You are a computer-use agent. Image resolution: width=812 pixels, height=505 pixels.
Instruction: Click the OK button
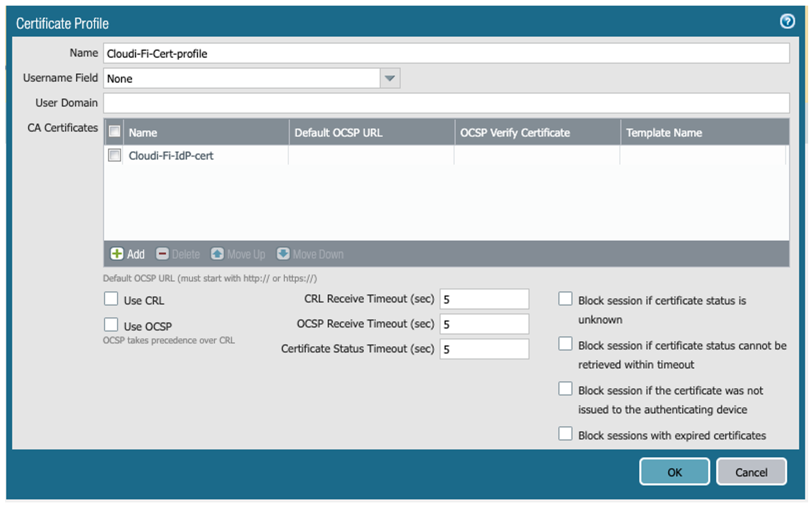click(674, 472)
